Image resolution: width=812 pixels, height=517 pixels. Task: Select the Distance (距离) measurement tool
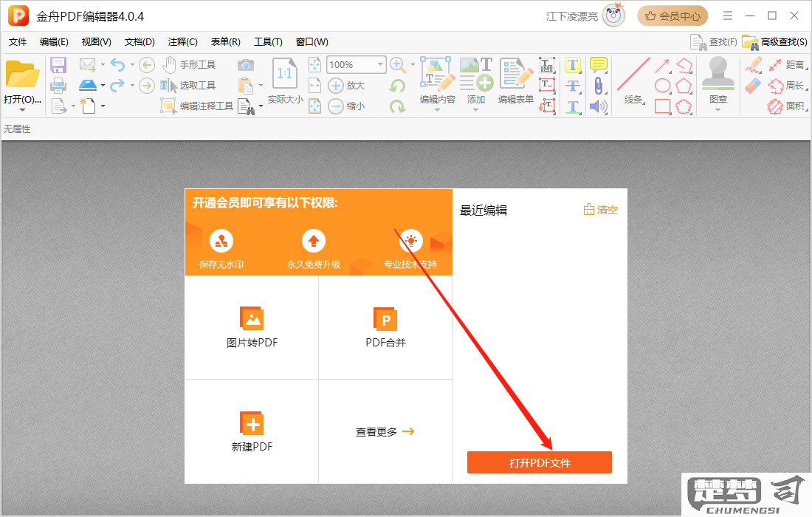(788, 65)
